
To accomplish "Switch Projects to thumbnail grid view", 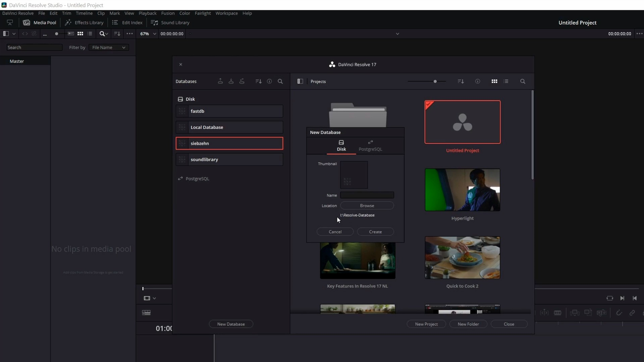I will (494, 81).
